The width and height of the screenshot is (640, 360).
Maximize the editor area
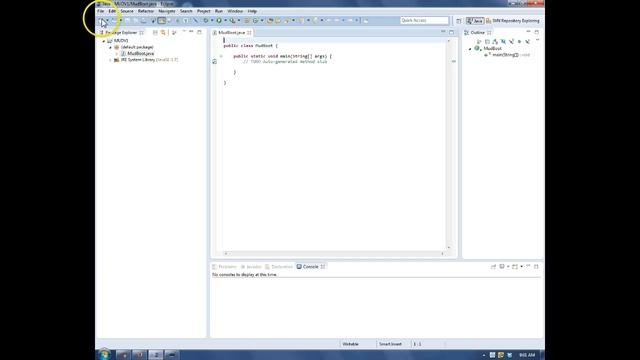(451, 32)
